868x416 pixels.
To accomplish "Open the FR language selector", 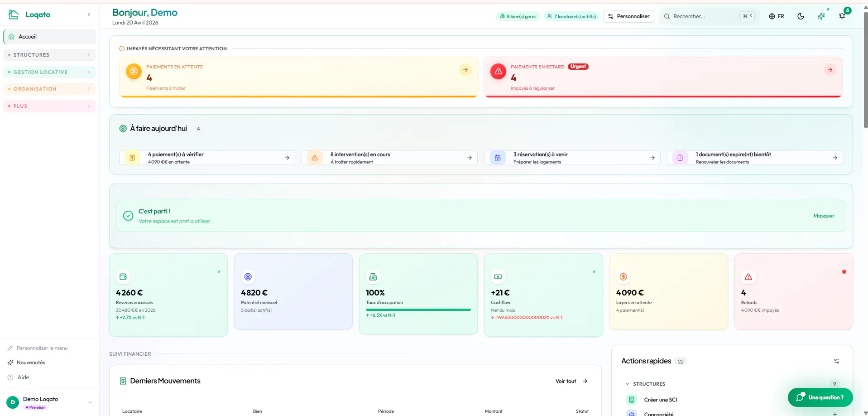I will point(776,16).
